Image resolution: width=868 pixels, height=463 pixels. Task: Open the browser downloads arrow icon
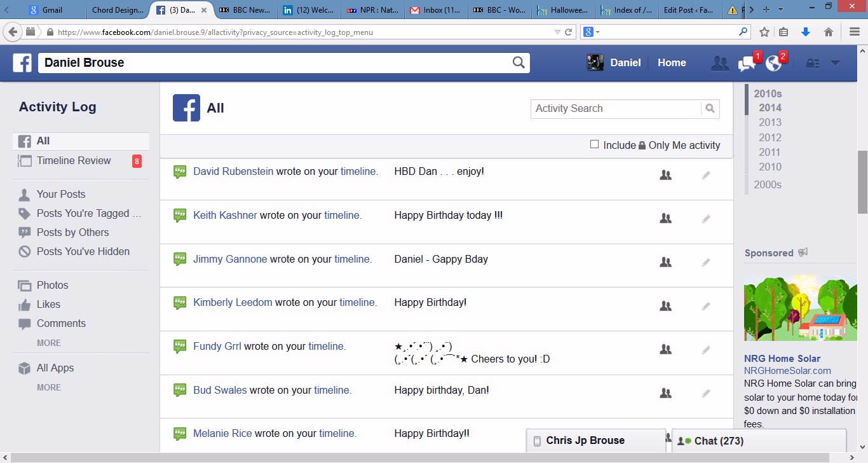[806, 32]
